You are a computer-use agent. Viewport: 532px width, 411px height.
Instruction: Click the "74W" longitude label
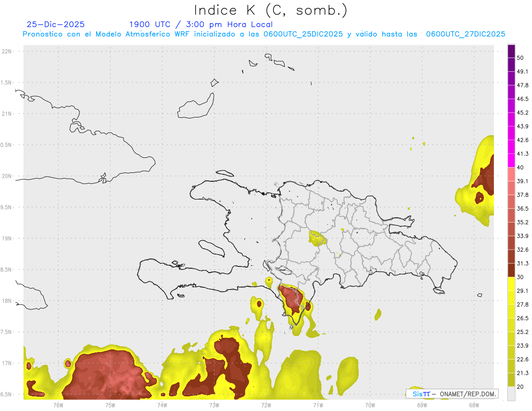coord(162,405)
